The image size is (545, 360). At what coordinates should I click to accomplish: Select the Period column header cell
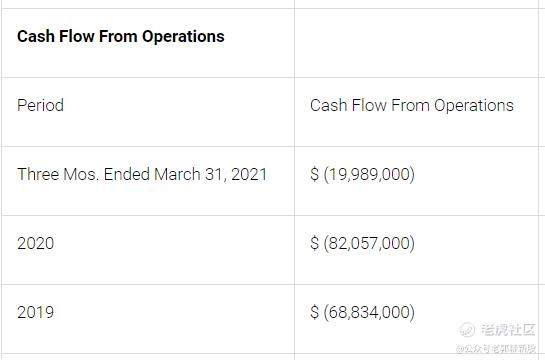[x=148, y=112]
